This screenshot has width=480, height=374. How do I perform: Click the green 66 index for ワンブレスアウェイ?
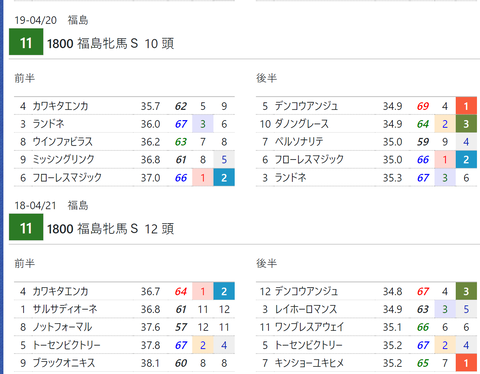[423, 327]
